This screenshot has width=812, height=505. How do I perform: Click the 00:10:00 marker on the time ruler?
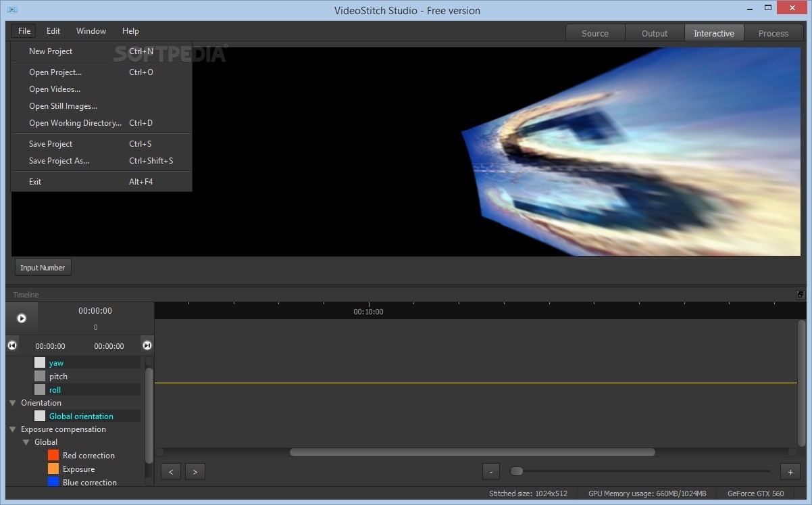pos(368,312)
